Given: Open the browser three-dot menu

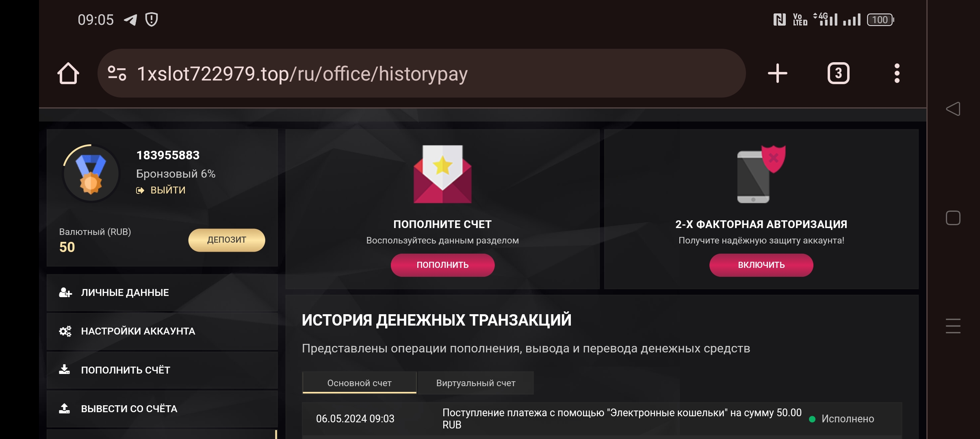Looking at the screenshot, I should pyautogui.click(x=897, y=74).
